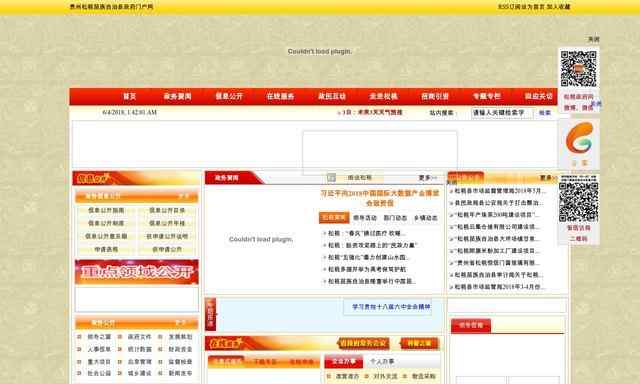The image size is (640, 384).
Task: Click the orange swirl logo icon on right
Action: (579, 138)
